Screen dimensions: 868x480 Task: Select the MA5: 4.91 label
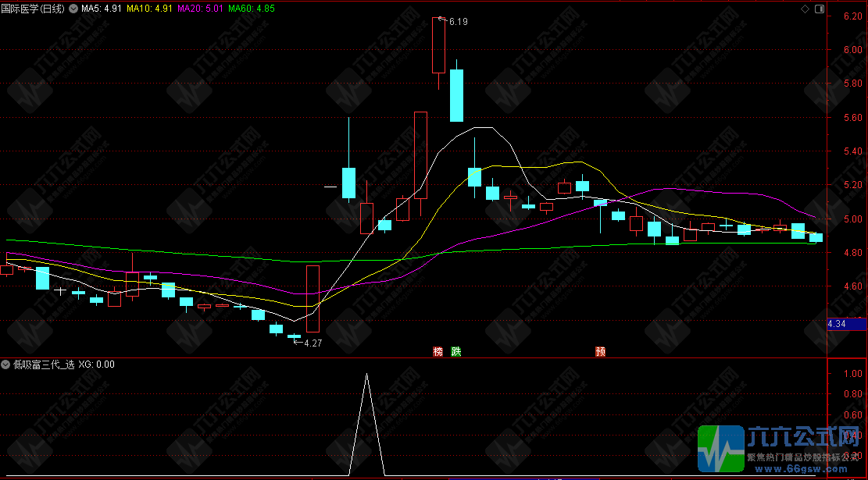(x=102, y=9)
